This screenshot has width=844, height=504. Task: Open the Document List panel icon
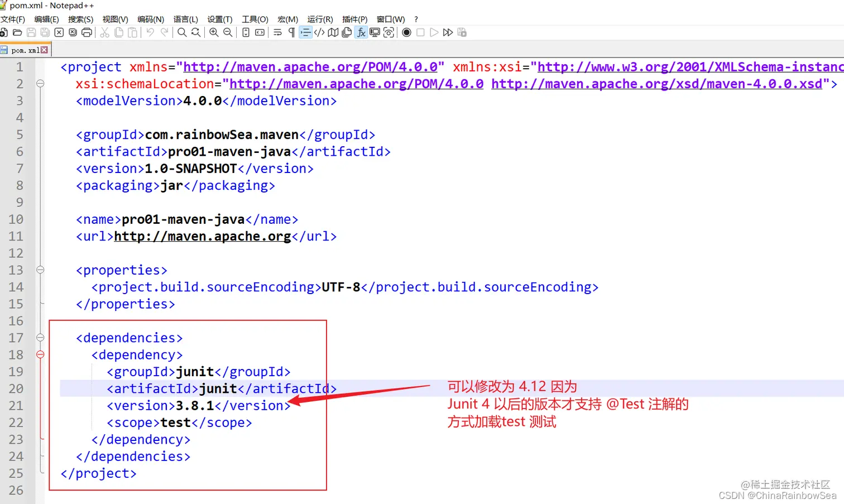point(347,32)
